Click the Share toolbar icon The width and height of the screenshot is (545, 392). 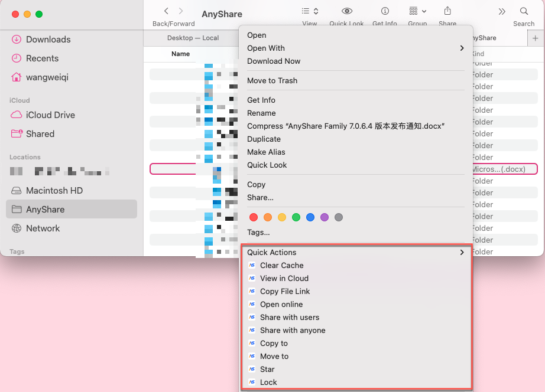tap(447, 11)
